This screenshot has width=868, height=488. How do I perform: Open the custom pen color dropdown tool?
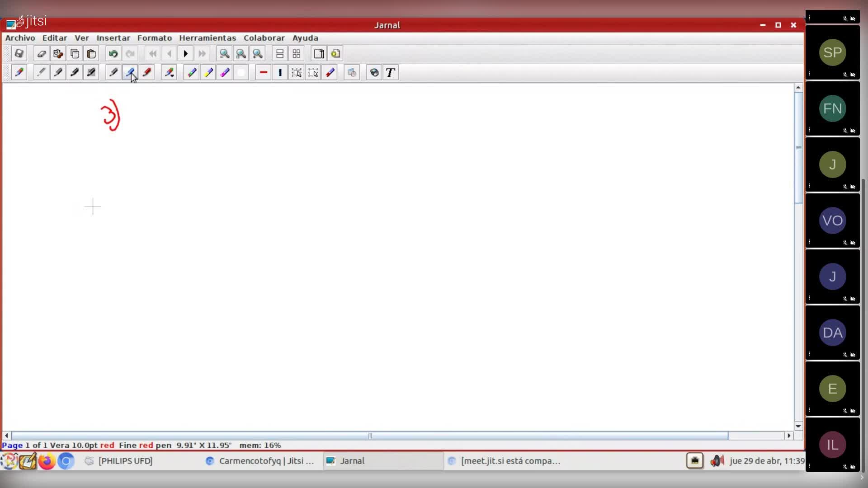(x=169, y=73)
